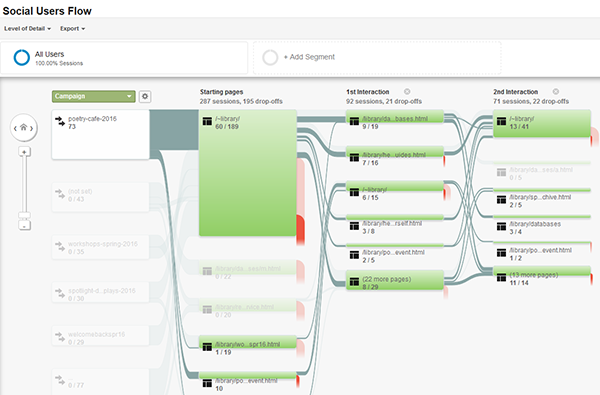Click the starting page /library/po...event.html node
The image size is (600, 395).
point(248,376)
